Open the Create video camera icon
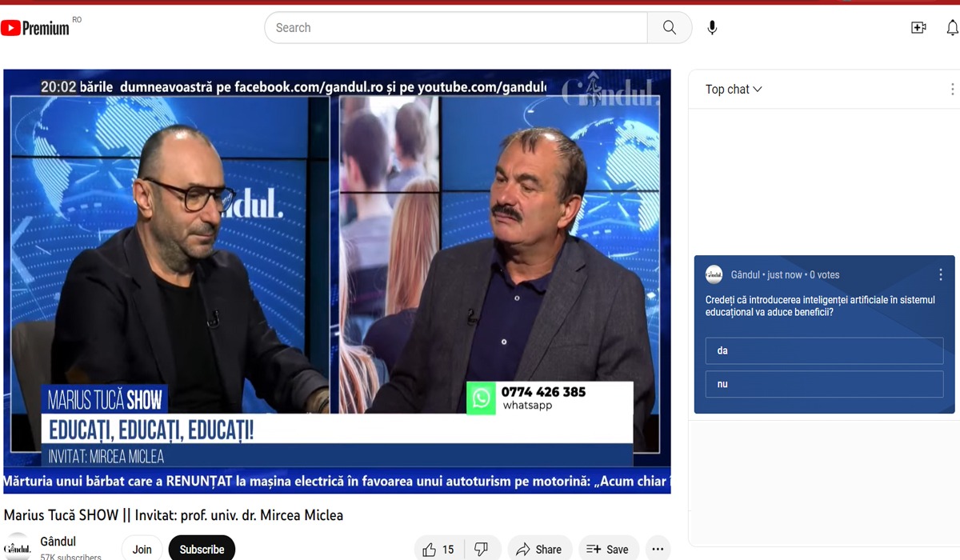 click(918, 28)
